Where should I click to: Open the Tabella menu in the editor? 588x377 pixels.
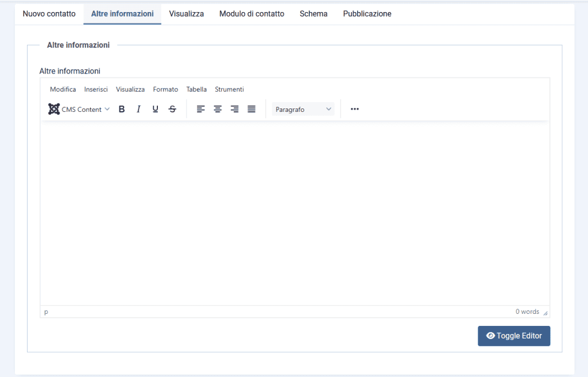[196, 89]
